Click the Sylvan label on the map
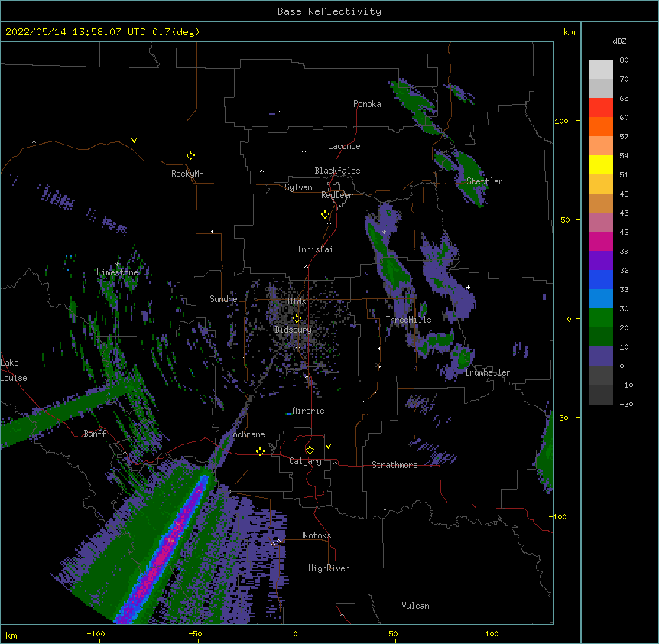This screenshot has width=659, height=644. pos(298,187)
